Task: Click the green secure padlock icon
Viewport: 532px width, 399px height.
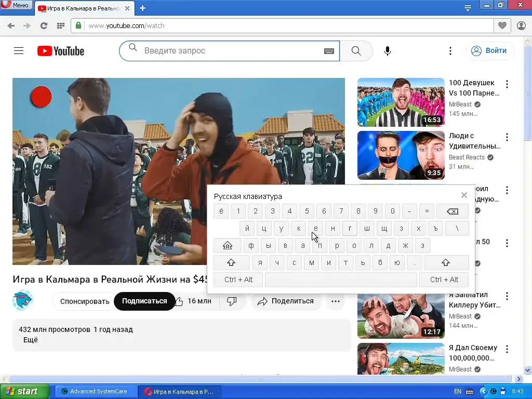Action: (x=78, y=25)
